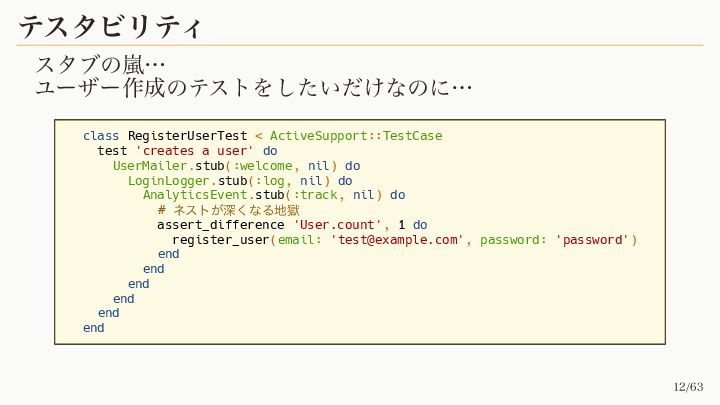The image size is (720, 405).
Task: Click the 12/63 page number
Action: [x=688, y=387]
